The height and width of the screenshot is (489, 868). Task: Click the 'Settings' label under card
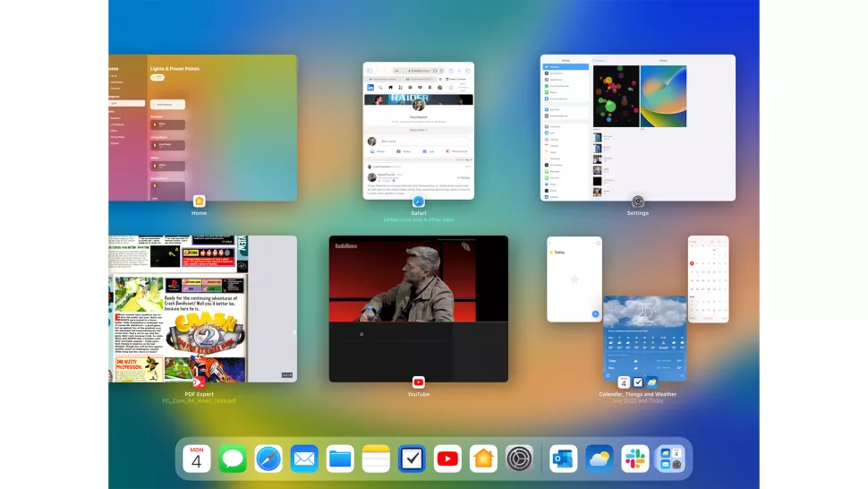coord(638,212)
